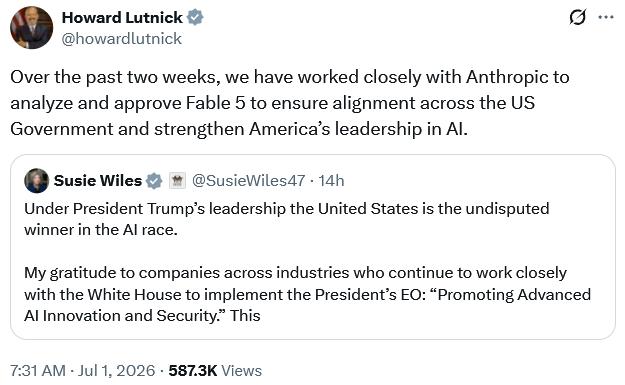Click the truncated 'This' ending the quote
Viewport: 625px width, 385px height.
(245, 316)
